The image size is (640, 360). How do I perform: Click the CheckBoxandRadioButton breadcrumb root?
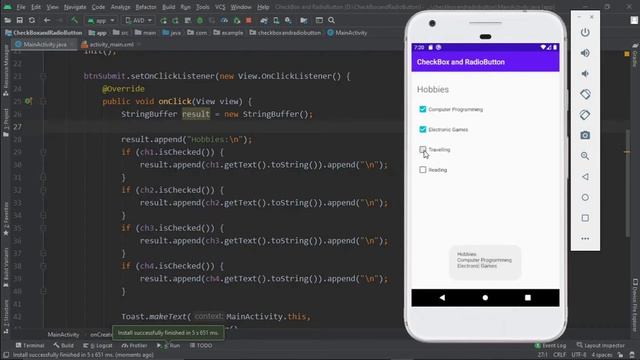tap(44, 33)
